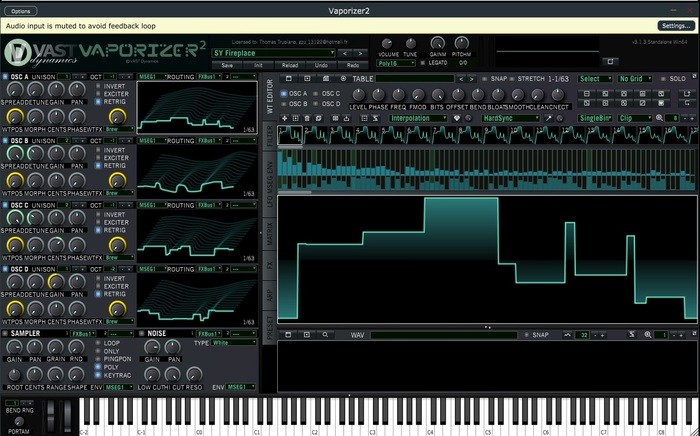Toggle the LEGATO option
The image size is (700, 436).
pyautogui.click(x=423, y=63)
